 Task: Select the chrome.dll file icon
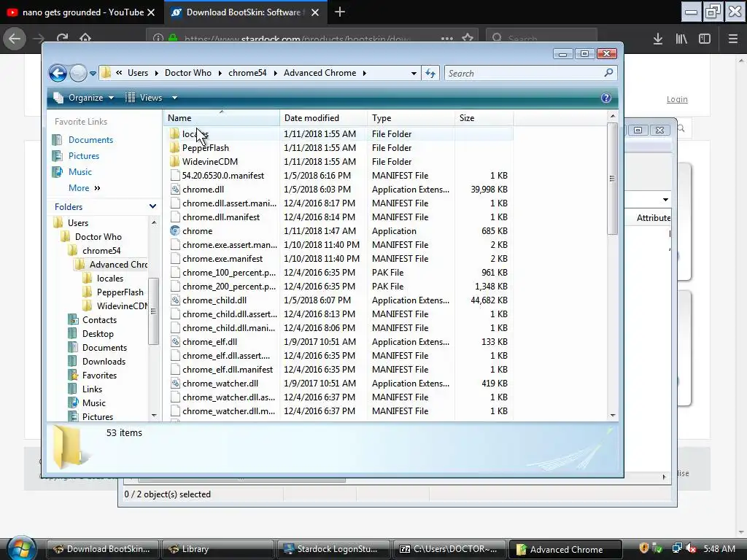175,189
